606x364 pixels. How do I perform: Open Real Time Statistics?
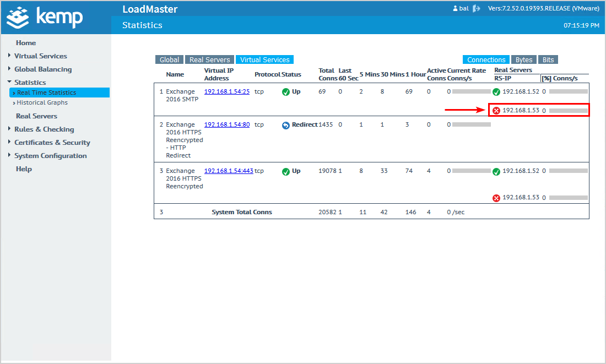(x=59, y=93)
